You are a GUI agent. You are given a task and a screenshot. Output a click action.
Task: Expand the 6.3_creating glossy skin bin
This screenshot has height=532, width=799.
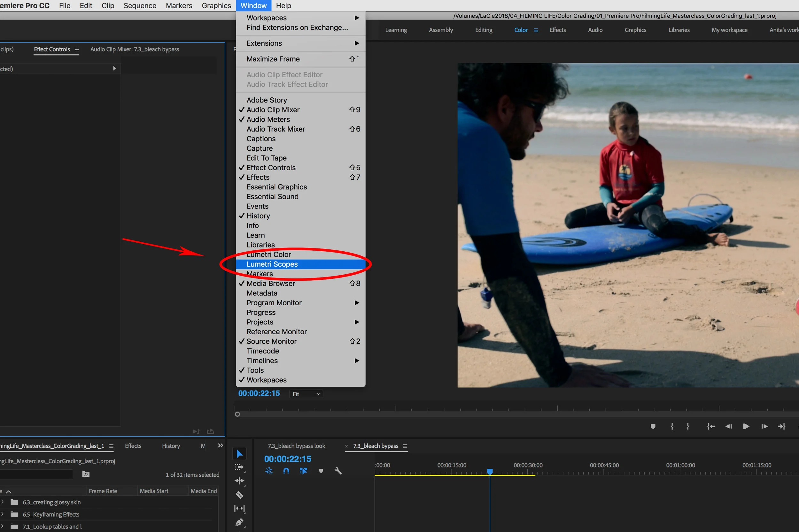[2, 502]
